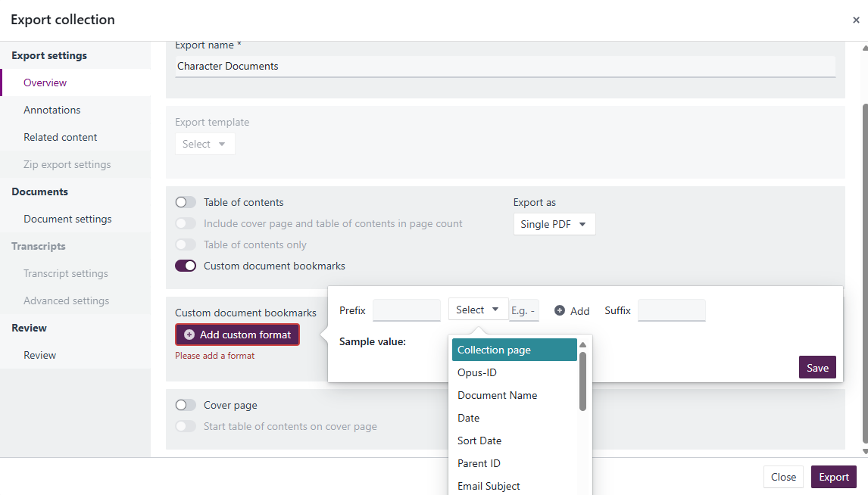Click the Save button
The width and height of the screenshot is (868, 495).
coord(817,368)
